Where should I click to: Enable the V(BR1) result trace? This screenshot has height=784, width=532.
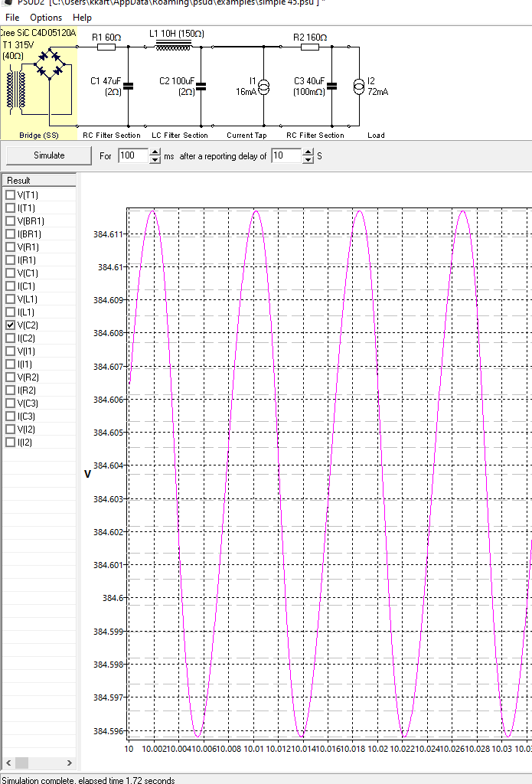[x=10, y=220]
